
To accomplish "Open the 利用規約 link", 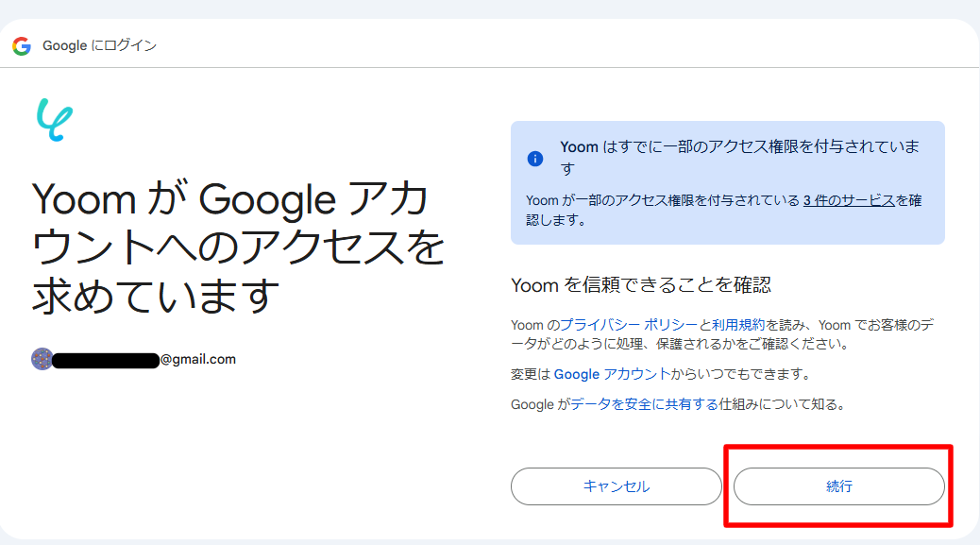I will (x=738, y=325).
